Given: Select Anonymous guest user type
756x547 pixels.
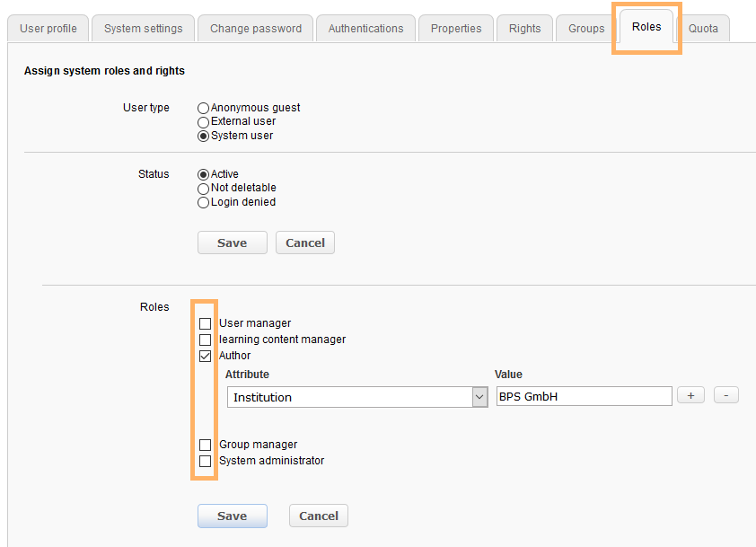Looking at the screenshot, I should pyautogui.click(x=203, y=108).
